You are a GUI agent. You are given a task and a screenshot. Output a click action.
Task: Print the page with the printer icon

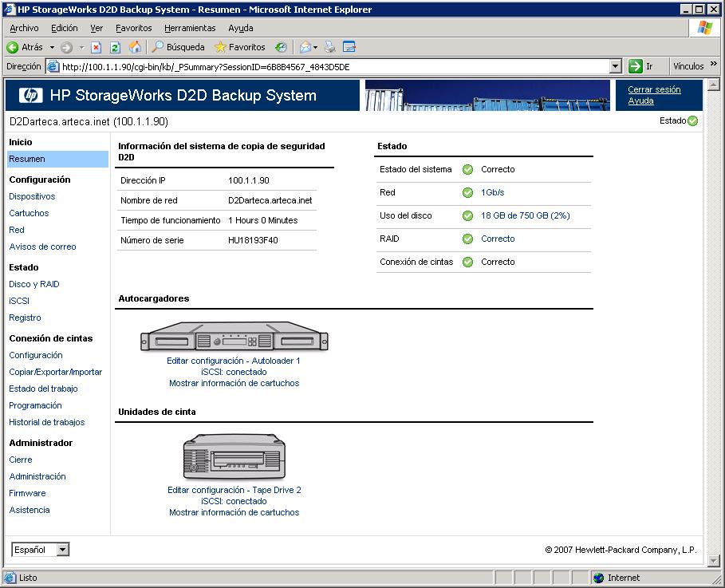point(330,47)
